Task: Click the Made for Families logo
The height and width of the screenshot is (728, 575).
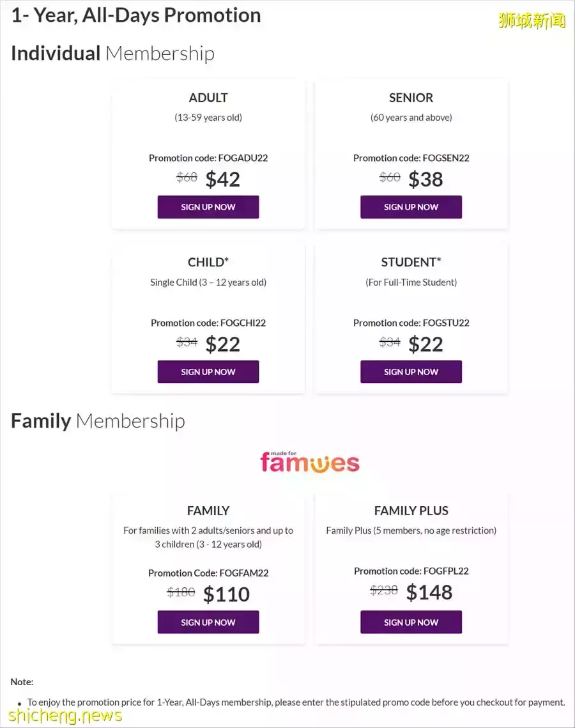Action: click(310, 462)
